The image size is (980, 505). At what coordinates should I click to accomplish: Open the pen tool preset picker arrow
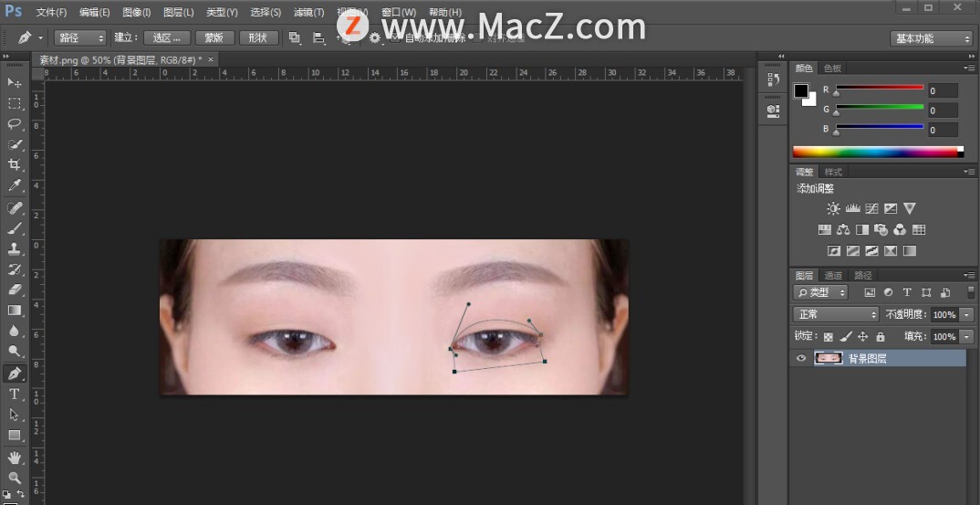[41, 38]
